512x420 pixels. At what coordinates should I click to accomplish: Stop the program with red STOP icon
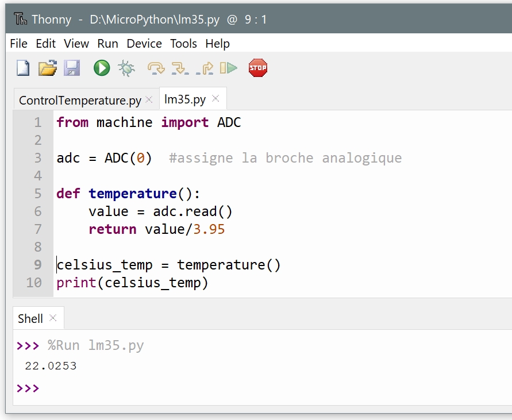click(258, 68)
